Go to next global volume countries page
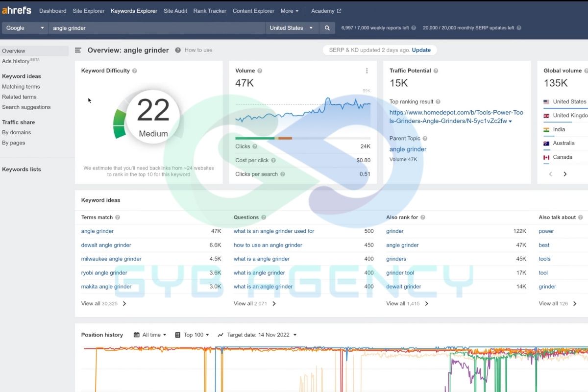 (x=565, y=174)
